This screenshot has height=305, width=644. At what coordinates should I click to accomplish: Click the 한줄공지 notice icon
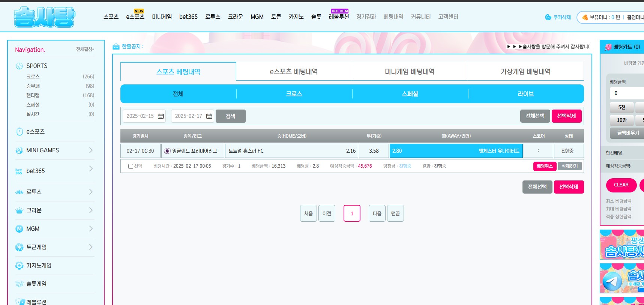tap(116, 47)
